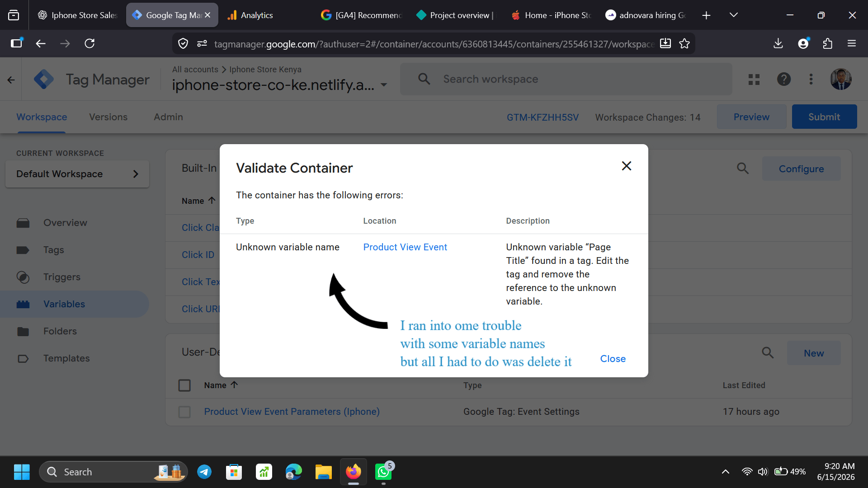Open the Click ID built-in variable
868x488 pixels.
(x=198, y=255)
